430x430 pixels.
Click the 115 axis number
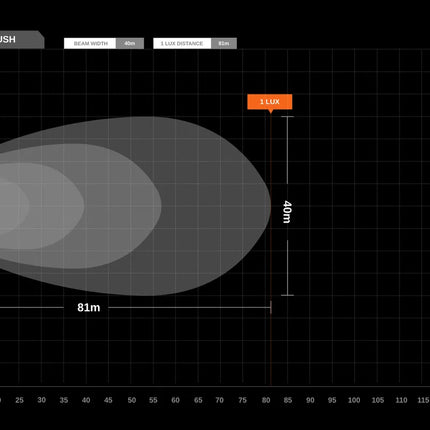click(x=423, y=400)
